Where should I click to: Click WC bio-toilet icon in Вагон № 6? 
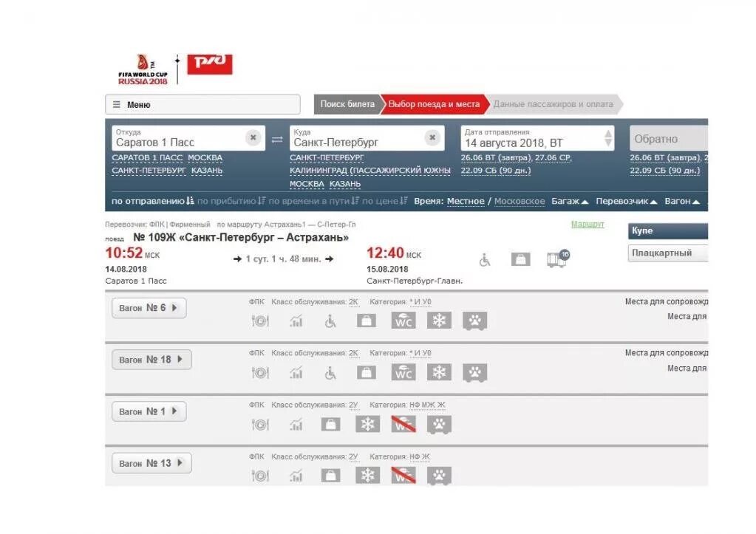coord(403,321)
